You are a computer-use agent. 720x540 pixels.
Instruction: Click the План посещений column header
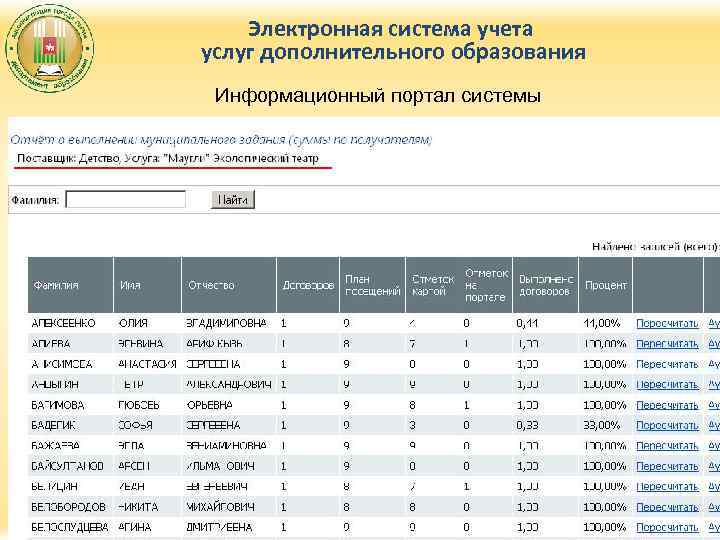pyautogui.click(x=372, y=285)
